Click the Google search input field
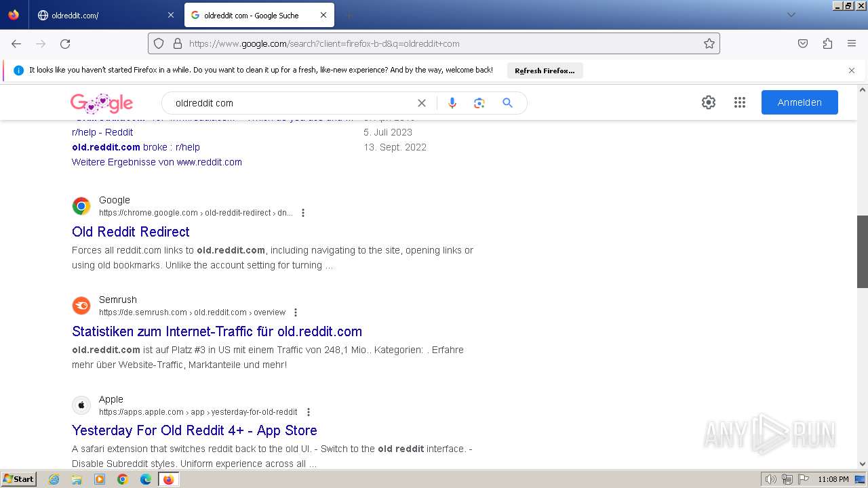This screenshot has height=488, width=868. click(292, 103)
